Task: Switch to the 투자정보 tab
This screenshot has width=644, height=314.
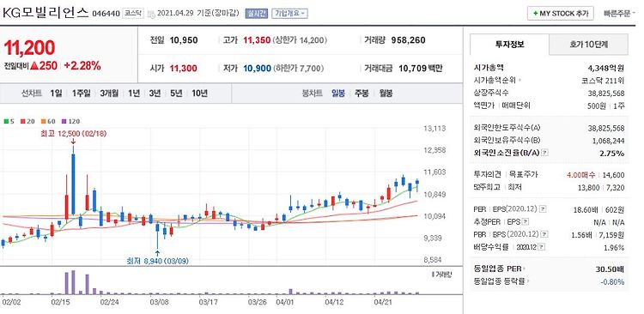Action: click(x=509, y=45)
